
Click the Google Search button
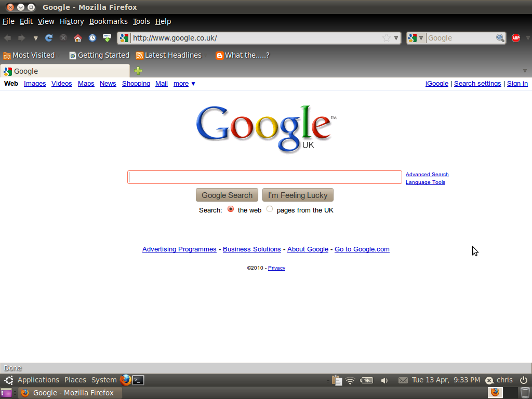227,195
